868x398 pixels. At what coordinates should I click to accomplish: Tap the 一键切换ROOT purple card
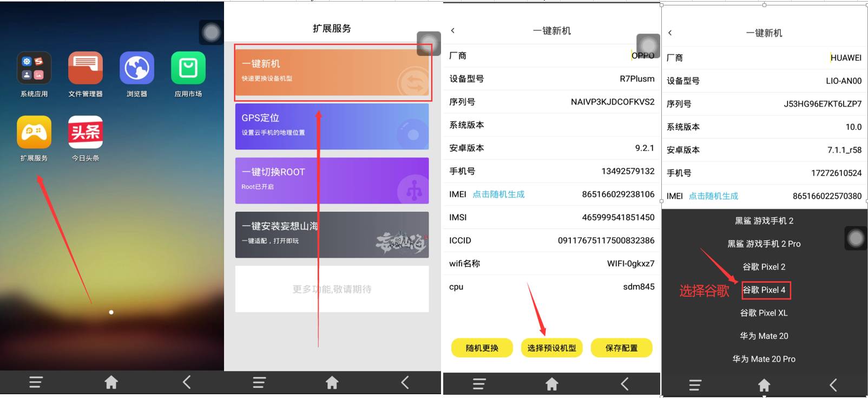[x=332, y=180]
